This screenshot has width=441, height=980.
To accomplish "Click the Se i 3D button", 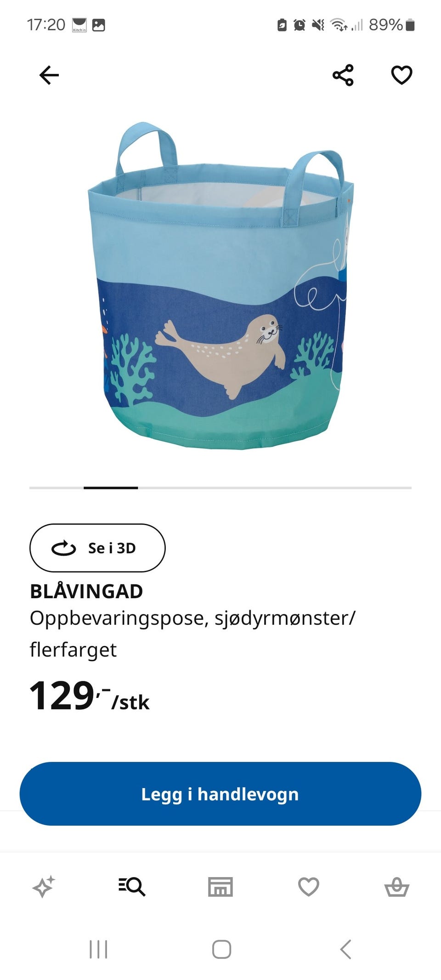I will click(97, 548).
